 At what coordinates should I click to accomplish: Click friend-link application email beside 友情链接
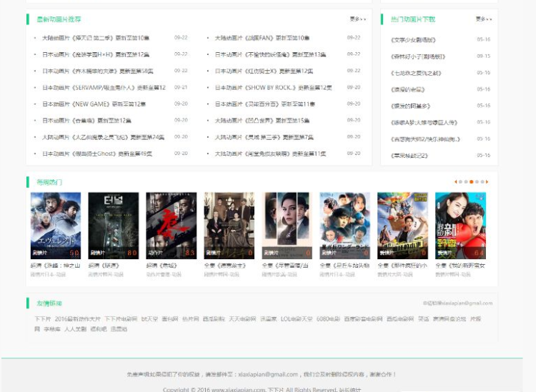pyautogui.click(x=457, y=303)
